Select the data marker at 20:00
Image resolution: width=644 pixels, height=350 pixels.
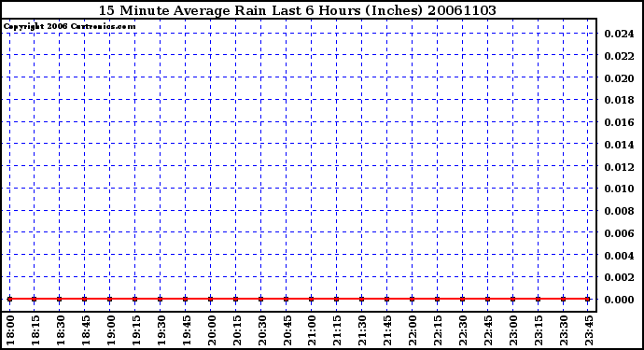(x=210, y=299)
